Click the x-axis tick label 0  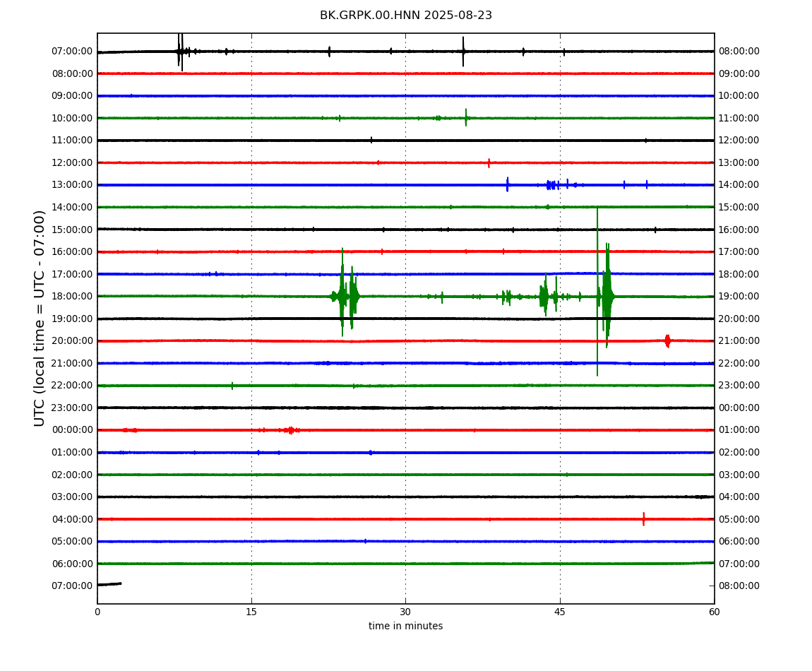97,612
